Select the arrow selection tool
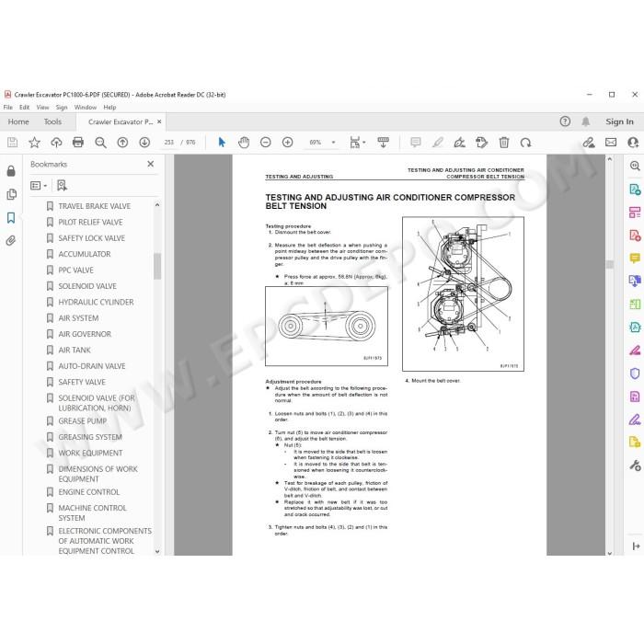This screenshot has width=644, height=644. [x=222, y=143]
